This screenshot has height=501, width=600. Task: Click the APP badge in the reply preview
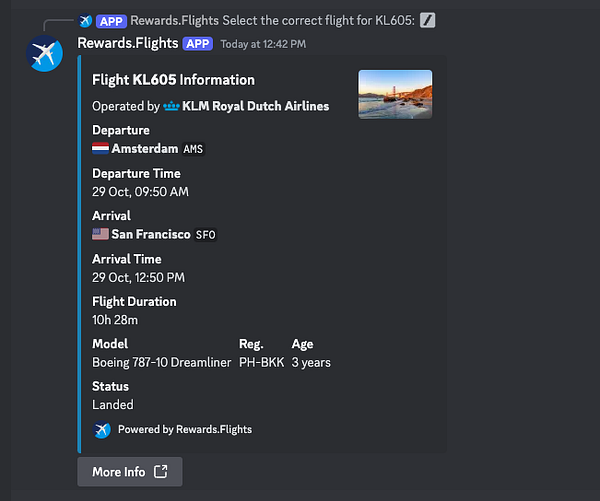click(x=111, y=21)
